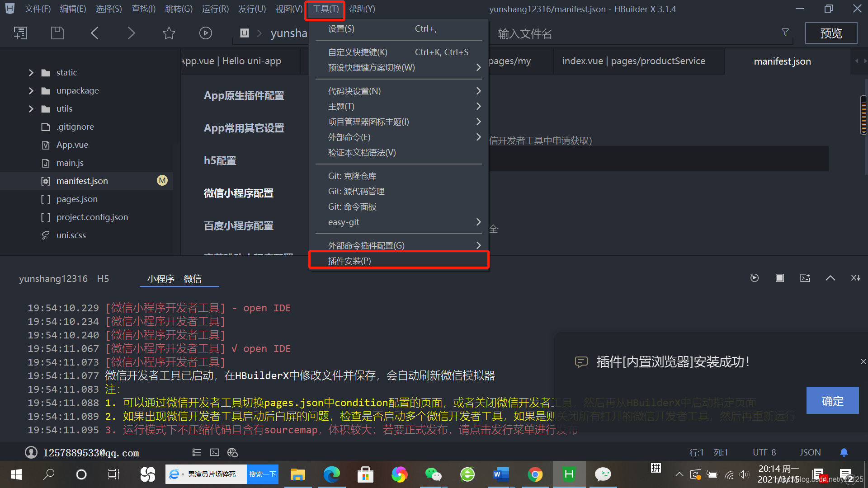Expand the 外部命令(E) submenu

coord(478,137)
